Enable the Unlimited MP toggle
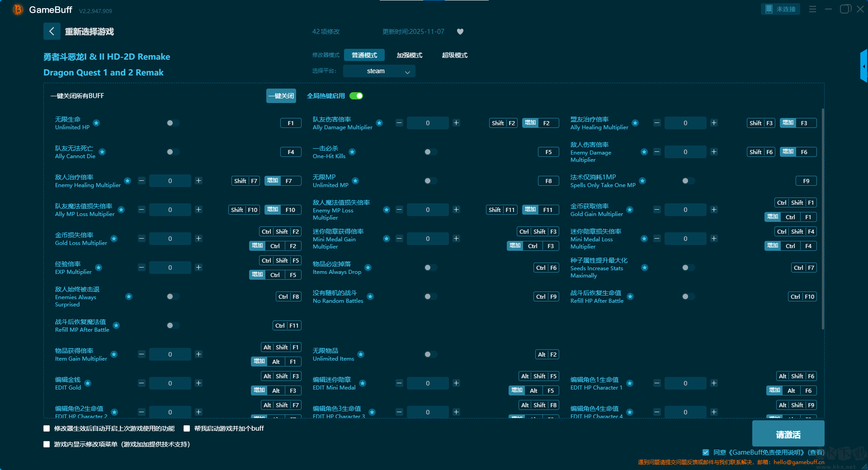 coord(430,181)
